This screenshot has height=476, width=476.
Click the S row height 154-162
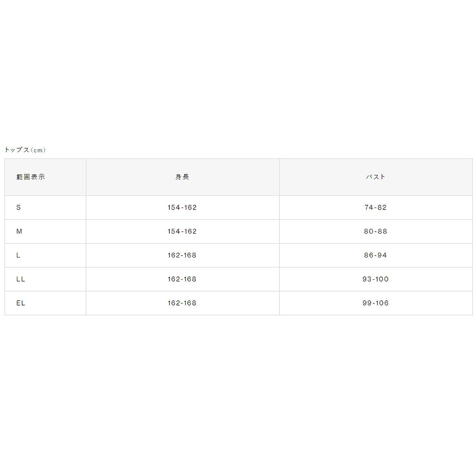point(182,207)
